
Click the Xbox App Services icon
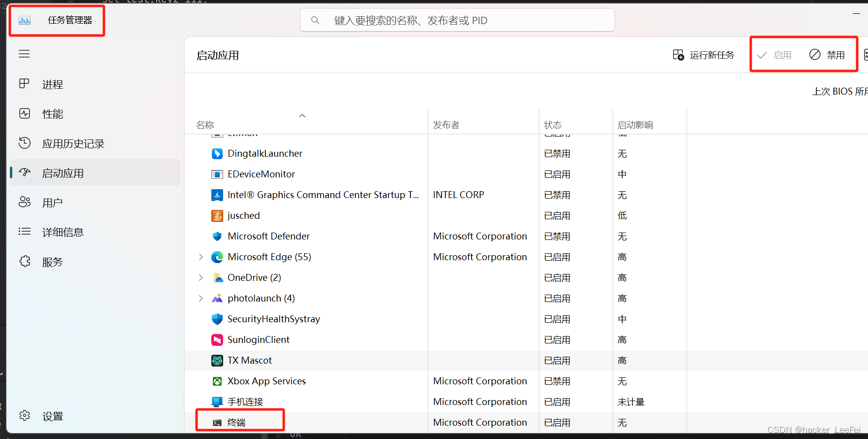217,381
